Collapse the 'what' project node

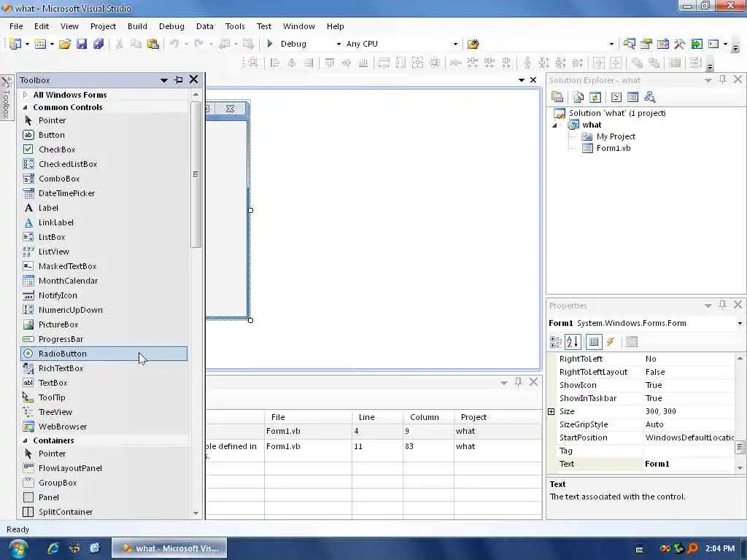pyautogui.click(x=554, y=125)
